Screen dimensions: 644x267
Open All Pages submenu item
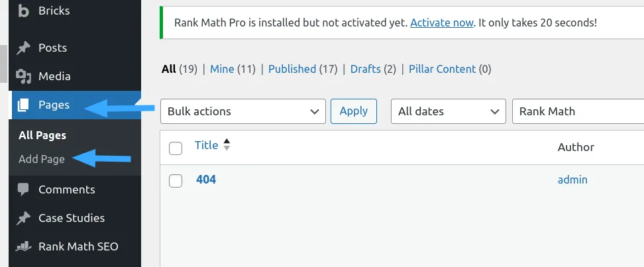pos(42,136)
